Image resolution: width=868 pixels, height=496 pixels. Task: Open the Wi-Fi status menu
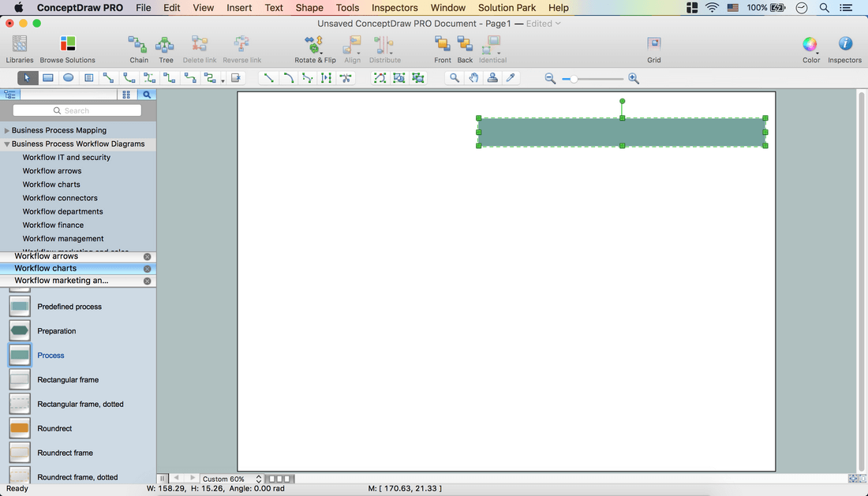(713, 8)
